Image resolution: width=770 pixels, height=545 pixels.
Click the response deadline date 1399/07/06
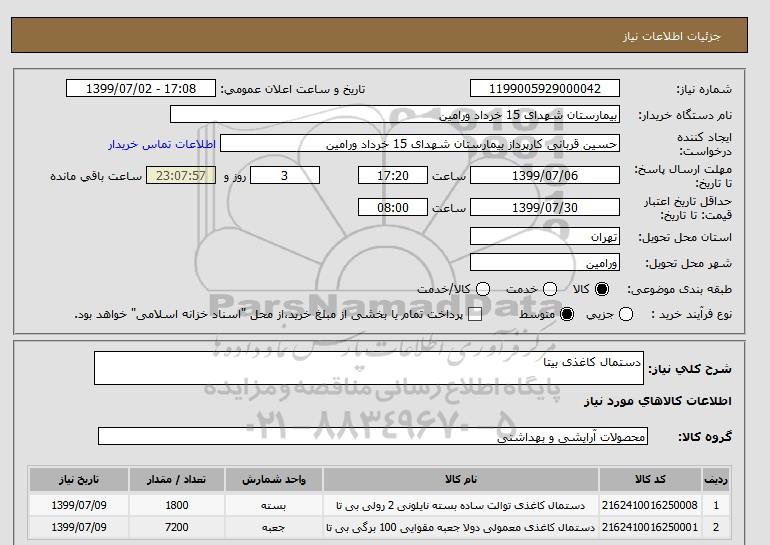click(x=545, y=175)
